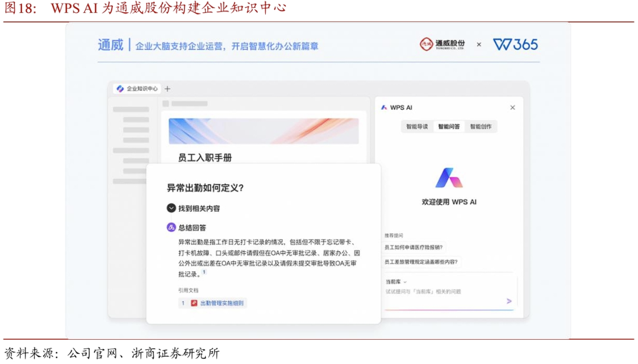This screenshot has width=638, height=364.
Task: Click the 总结回答 purple AI icon
Action: [x=171, y=227]
